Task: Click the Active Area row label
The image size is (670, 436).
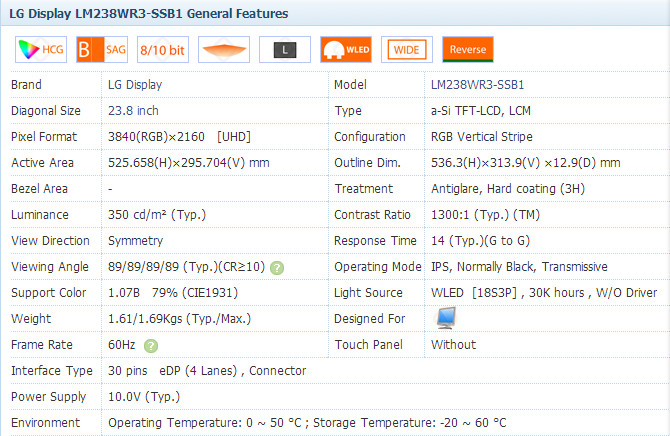Action: pyautogui.click(x=42, y=163)
